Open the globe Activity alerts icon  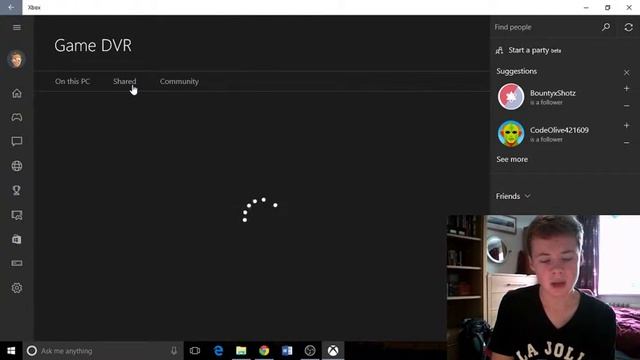coord(17,166)
